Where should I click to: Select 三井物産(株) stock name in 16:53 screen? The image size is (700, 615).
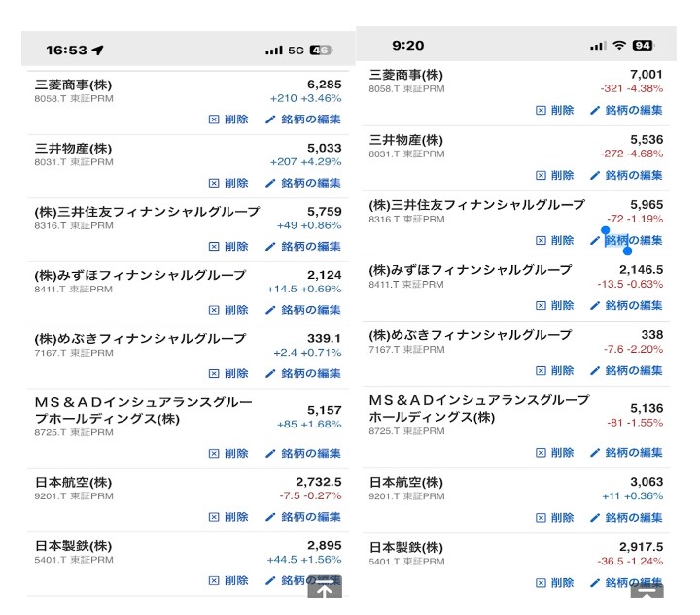(73, 149)
